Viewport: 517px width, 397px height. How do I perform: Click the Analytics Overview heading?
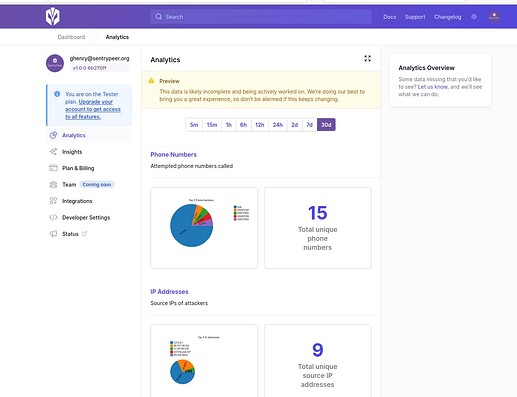click(x=426, y=68)
